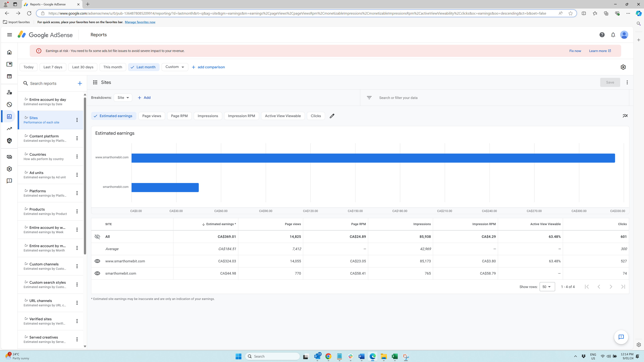Edit metrics with the pencil icon
The height and width of the screenshot is (362, 644).
pos(332,116)
